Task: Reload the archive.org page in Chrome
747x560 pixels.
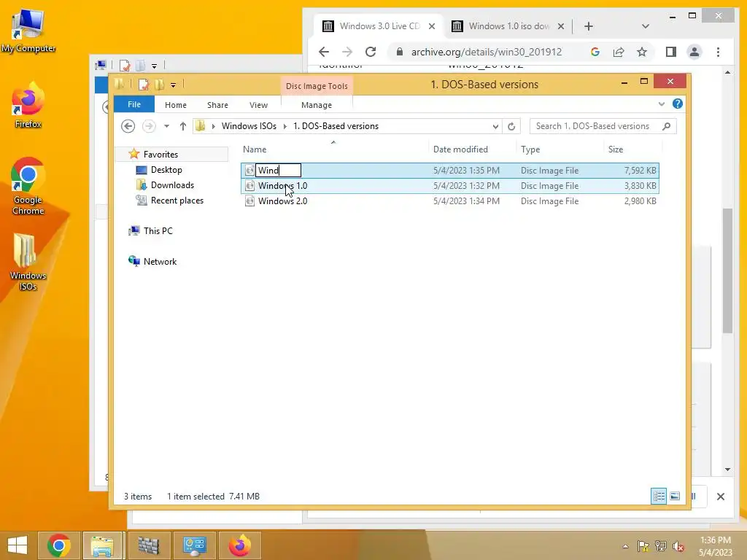Action: coord(371,52)
